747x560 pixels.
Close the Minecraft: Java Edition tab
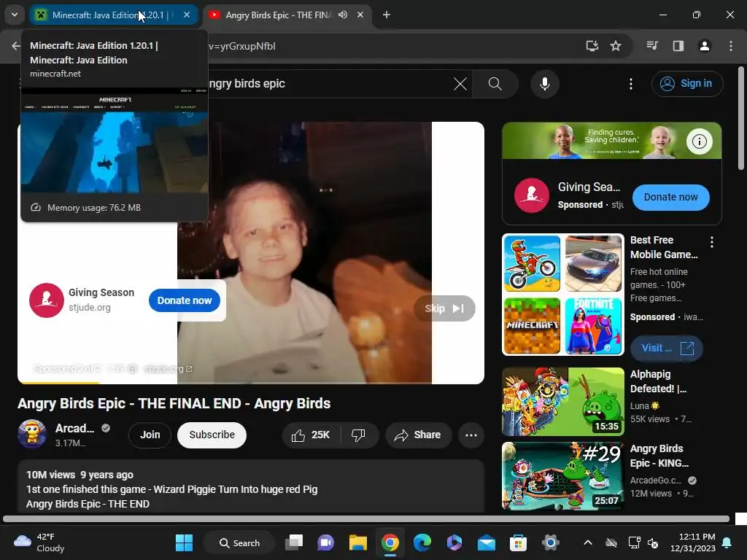tap(187, 15)
